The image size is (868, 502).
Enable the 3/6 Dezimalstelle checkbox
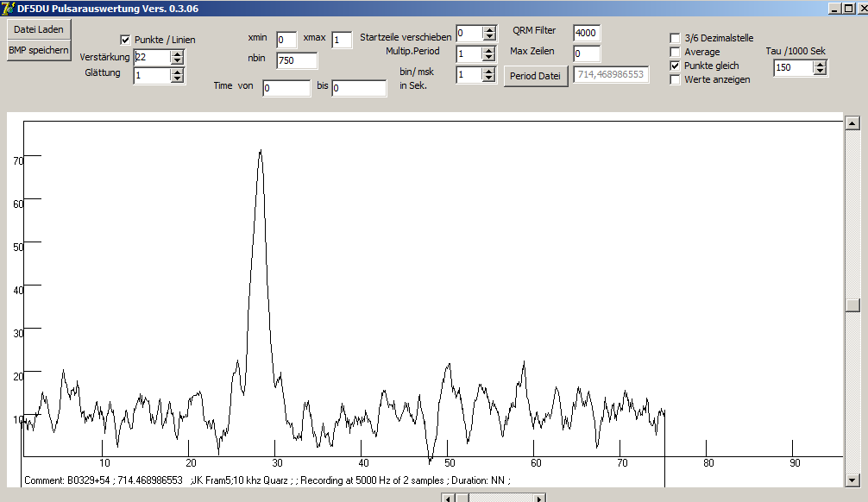coord(675,38)
